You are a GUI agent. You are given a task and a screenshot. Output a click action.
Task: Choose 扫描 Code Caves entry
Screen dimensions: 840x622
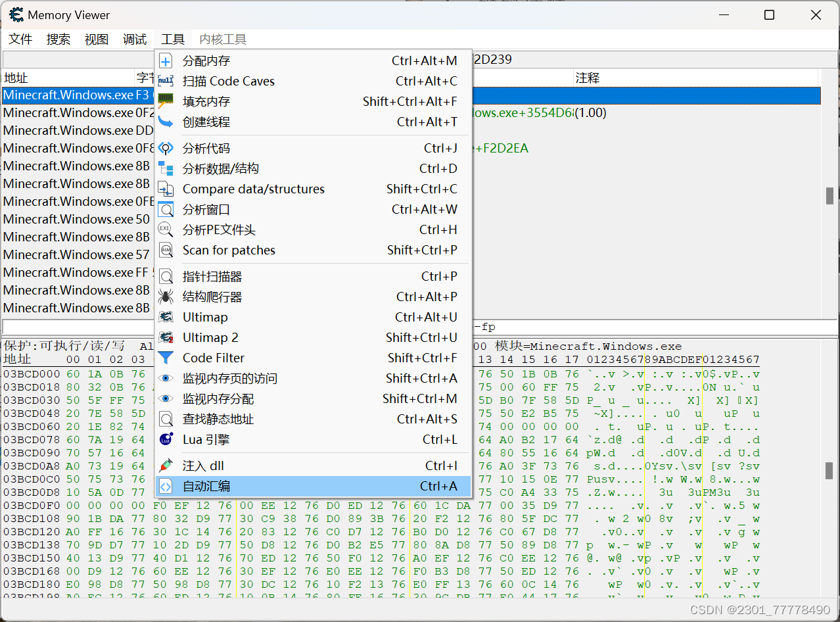[314, 82]
